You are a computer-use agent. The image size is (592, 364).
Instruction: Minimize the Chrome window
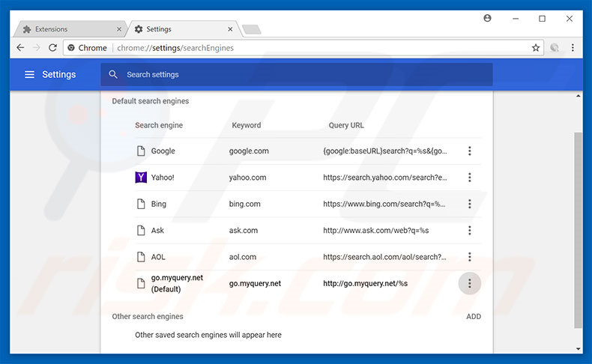tap(516, 19)
